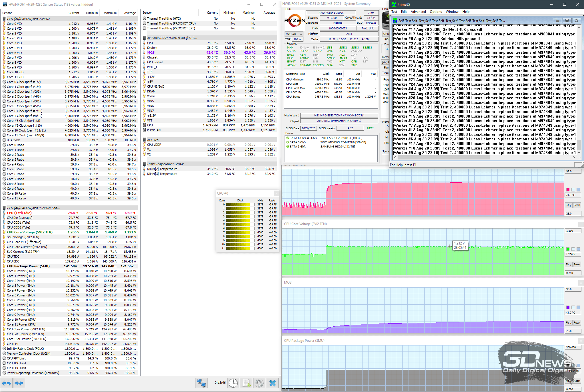Reset min/max values with the clock icon
This screenshot has height=392, width=584.
coord(233,383)
